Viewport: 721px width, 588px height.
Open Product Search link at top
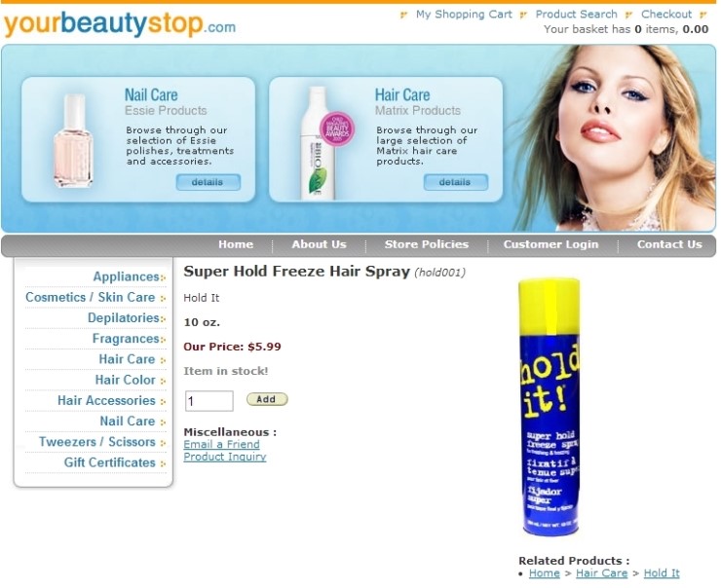tap(576, 15)
